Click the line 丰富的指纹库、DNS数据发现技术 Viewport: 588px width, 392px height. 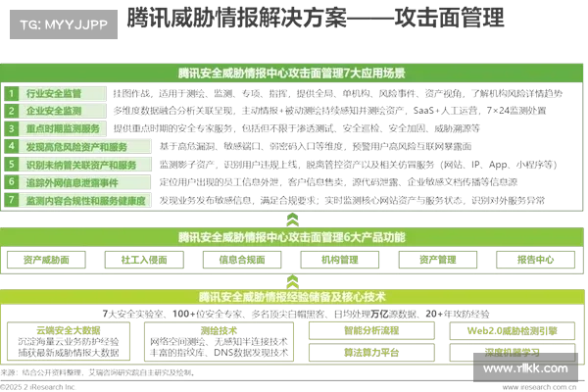(x=219, y=353)
